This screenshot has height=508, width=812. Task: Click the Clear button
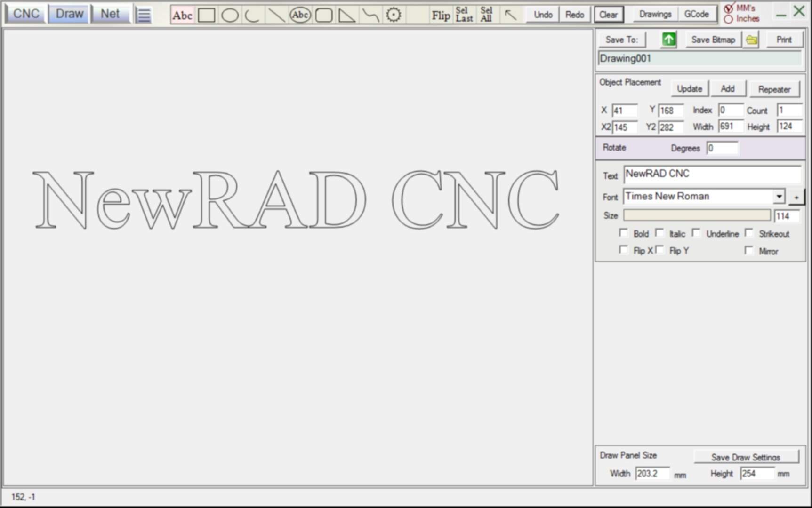(x=608, y=15)
